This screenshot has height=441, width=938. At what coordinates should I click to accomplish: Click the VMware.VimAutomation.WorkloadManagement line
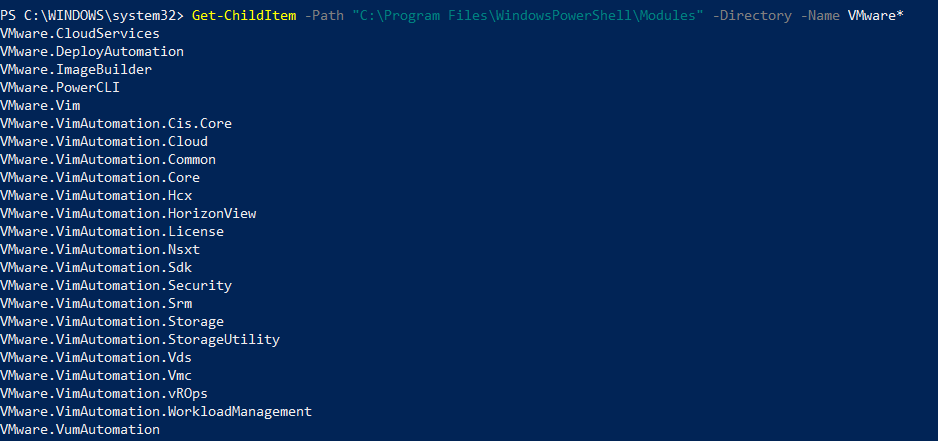pyautogui.click(x=156, y=411)
